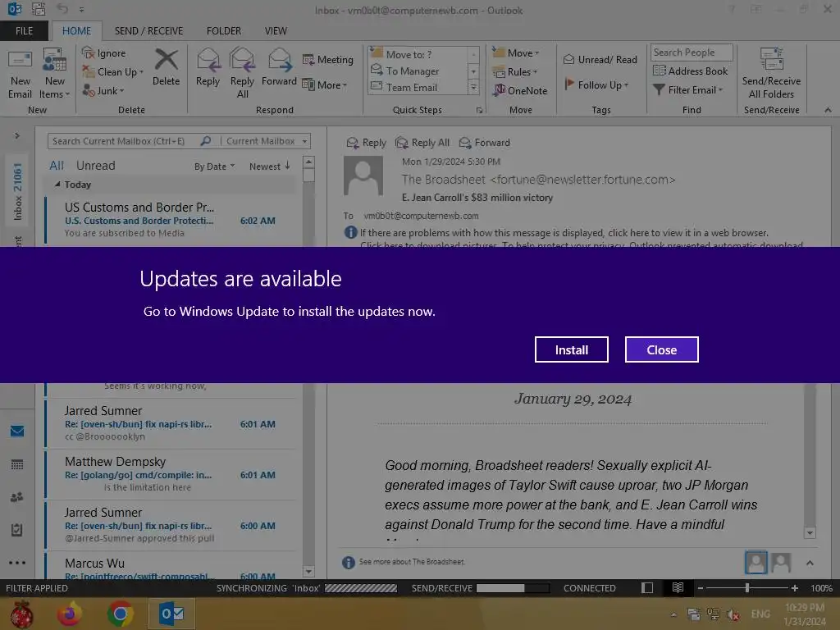840x630 pixels.
Task: Switch to Normal view in status bar
Action: 647,588
